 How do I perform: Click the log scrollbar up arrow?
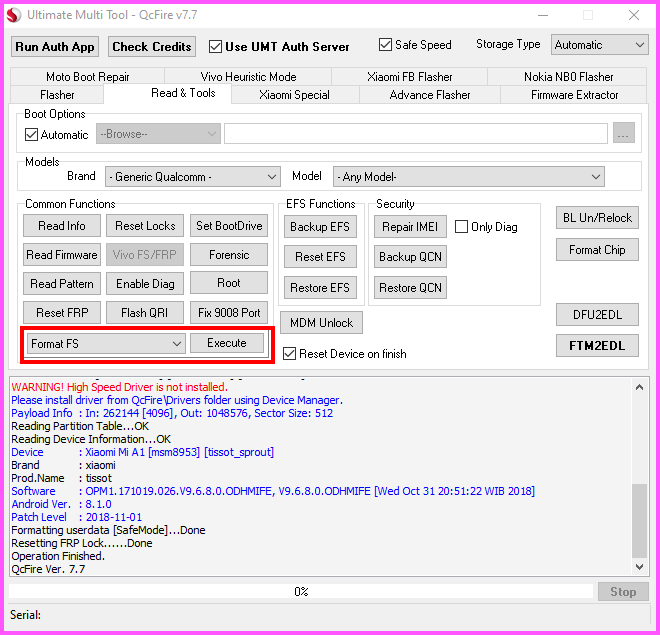(x=639, y=388)
